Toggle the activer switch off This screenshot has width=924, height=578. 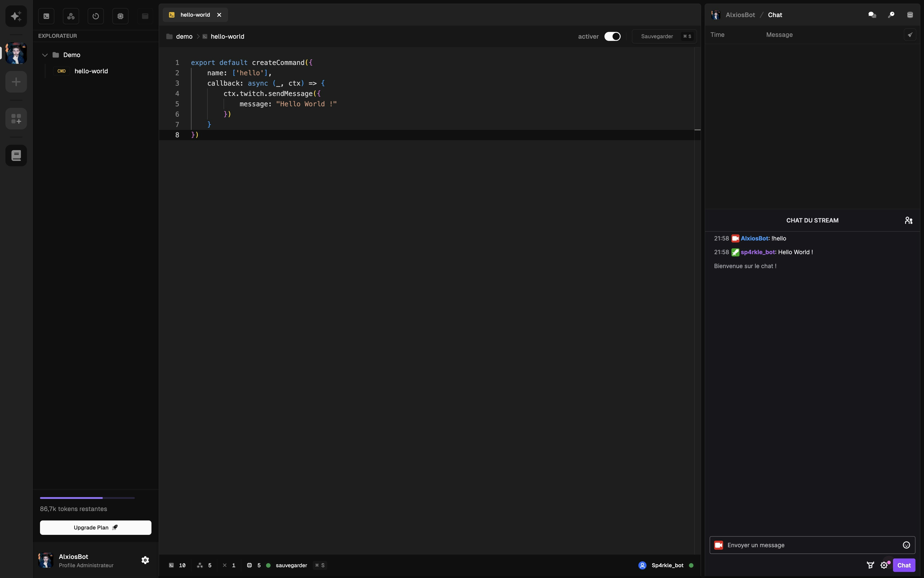click(612, 36)
